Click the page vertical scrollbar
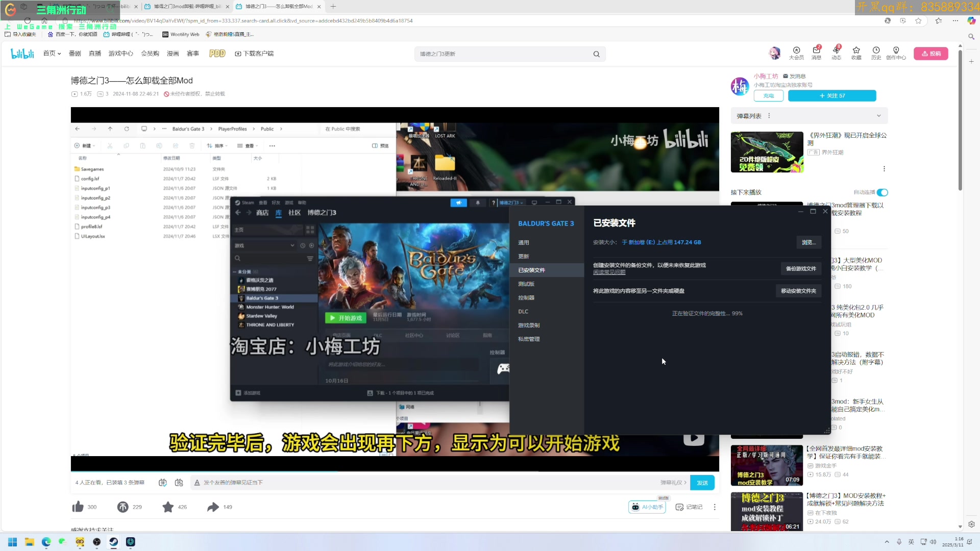Screen dimensions: 980x551 click(960, 120)
